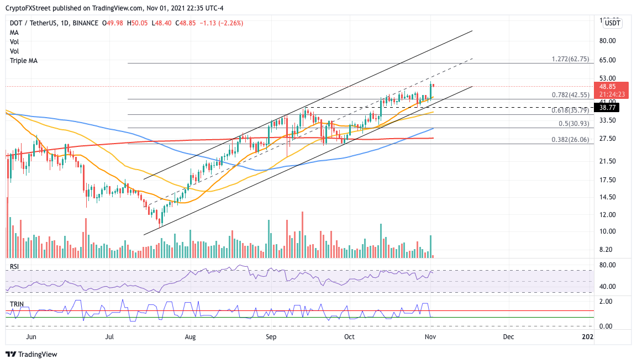Click the Aug label on the time axis
637x364 pixels.
tap(190, 337)
